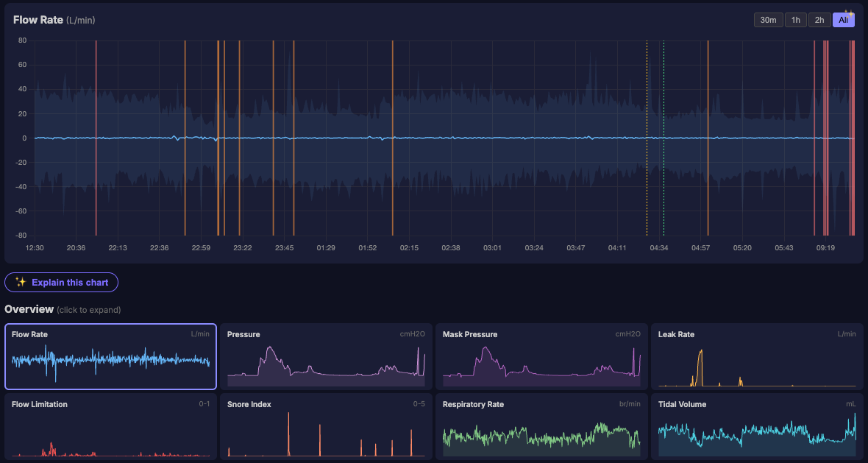Click the 09:19 time axis label
Viewport: 868px width, 463px height.
(x=825, y=247)
